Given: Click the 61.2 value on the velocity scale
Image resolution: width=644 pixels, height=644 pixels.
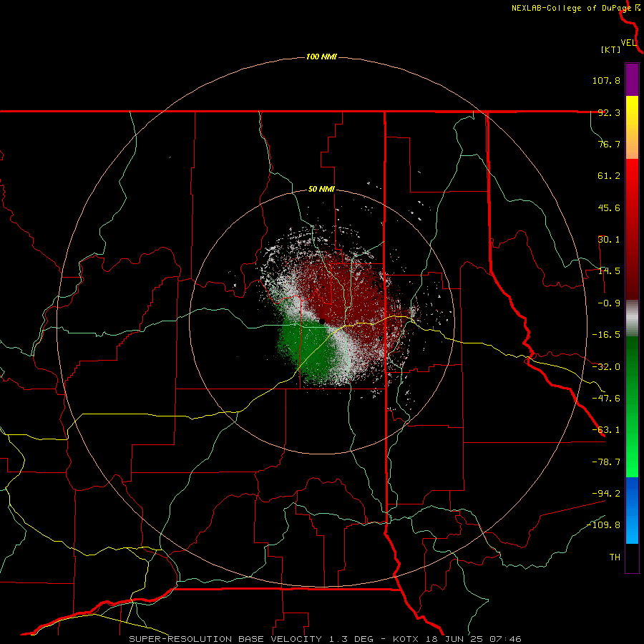Looking at the screenshot, I should coord(609,176).
